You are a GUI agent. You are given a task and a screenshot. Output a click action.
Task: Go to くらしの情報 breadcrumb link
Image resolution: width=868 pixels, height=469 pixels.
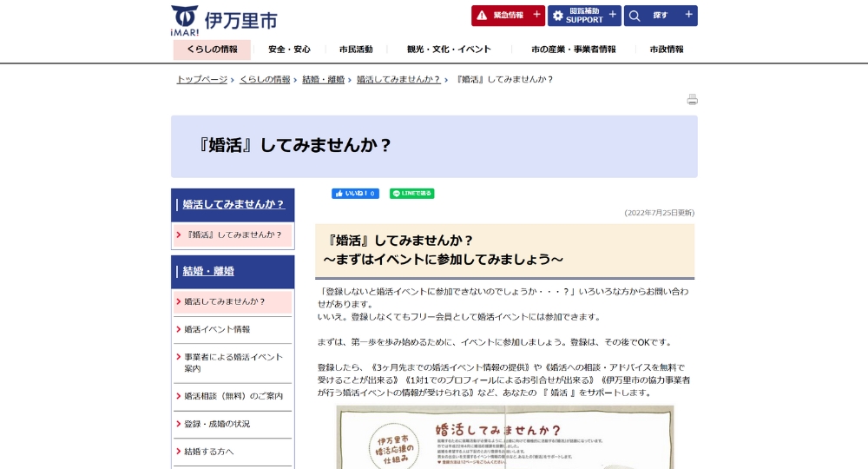[x=265, y=79]
